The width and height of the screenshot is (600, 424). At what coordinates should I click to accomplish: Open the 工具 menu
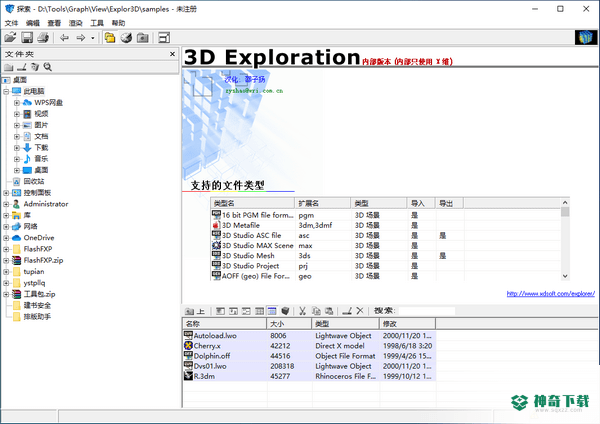tap(97, 23)
